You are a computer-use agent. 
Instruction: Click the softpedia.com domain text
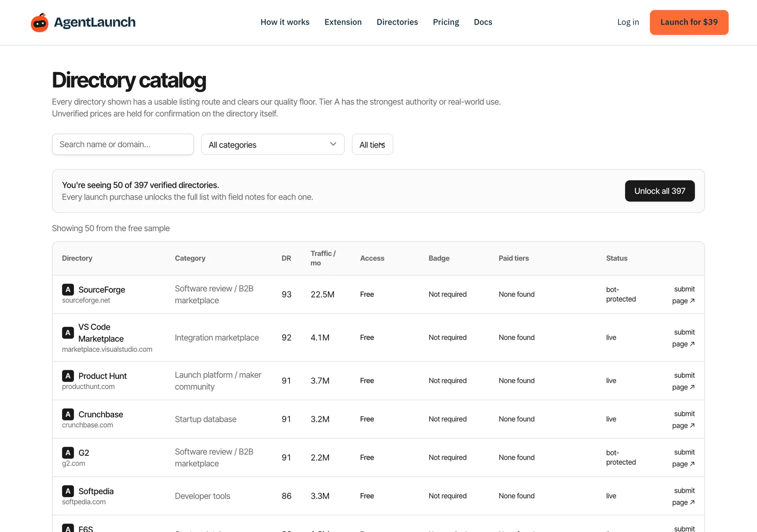pyautogui.click(x=84, y=502)
